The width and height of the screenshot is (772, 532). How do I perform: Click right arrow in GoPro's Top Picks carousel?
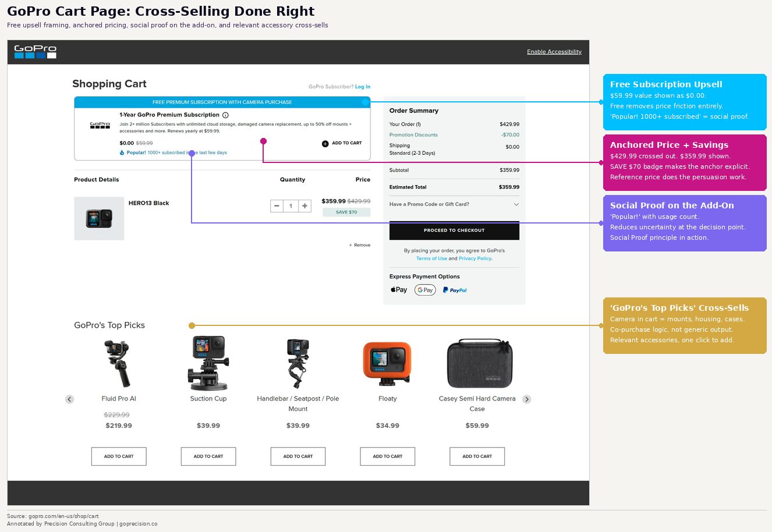tap(527, 399)
